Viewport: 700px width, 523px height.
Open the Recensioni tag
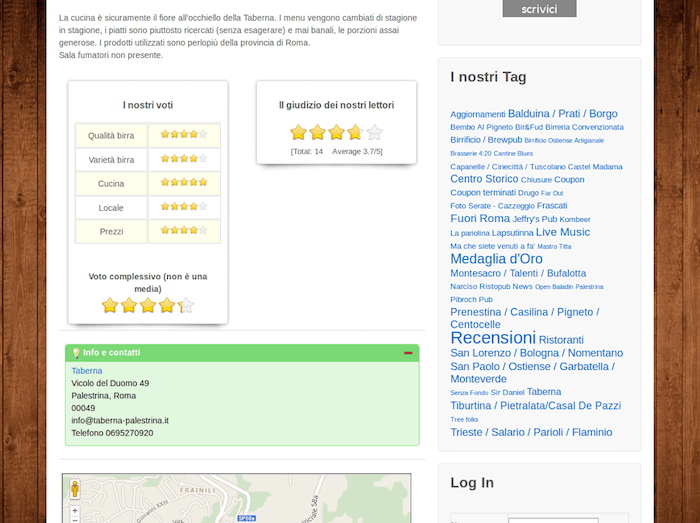point(493,338)
